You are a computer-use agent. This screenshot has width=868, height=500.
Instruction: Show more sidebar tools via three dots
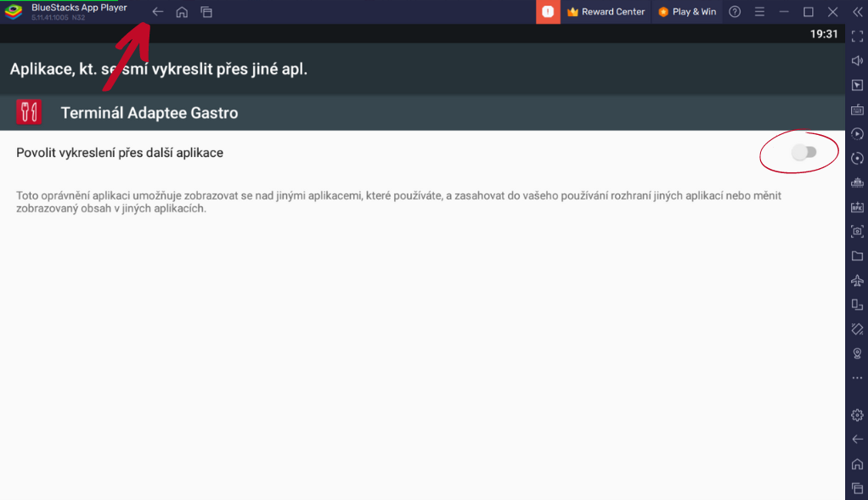click(x=857, y=378)
